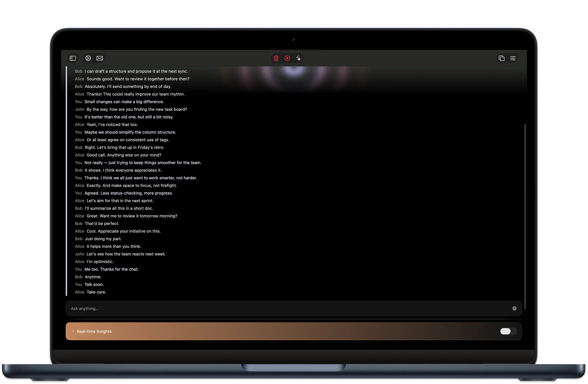Viewport: 588px width, 384px height.
Task: Focus the "Ask anything..." input field
Action: pyautogui.click(x=272, y=308)
